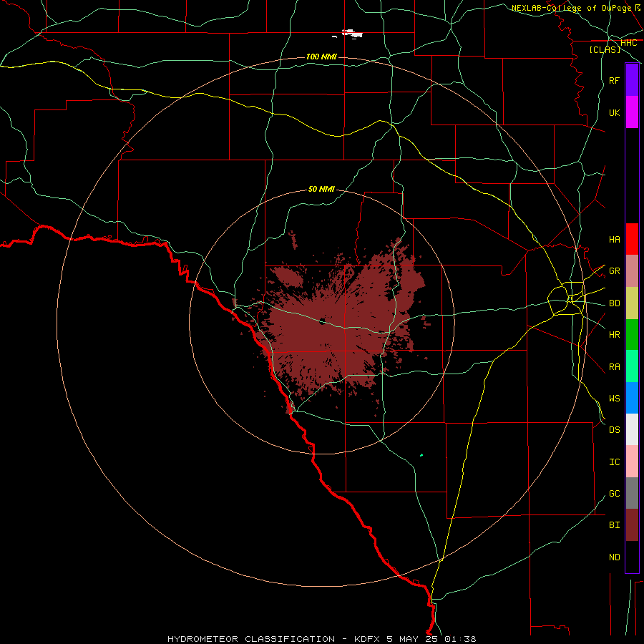Image resolution: width=644 pixels, height=644 pixels.
Task: Click the Hydrometeor Classification KDFX title text
Action: pyautogui.click(x=321, y=639)
